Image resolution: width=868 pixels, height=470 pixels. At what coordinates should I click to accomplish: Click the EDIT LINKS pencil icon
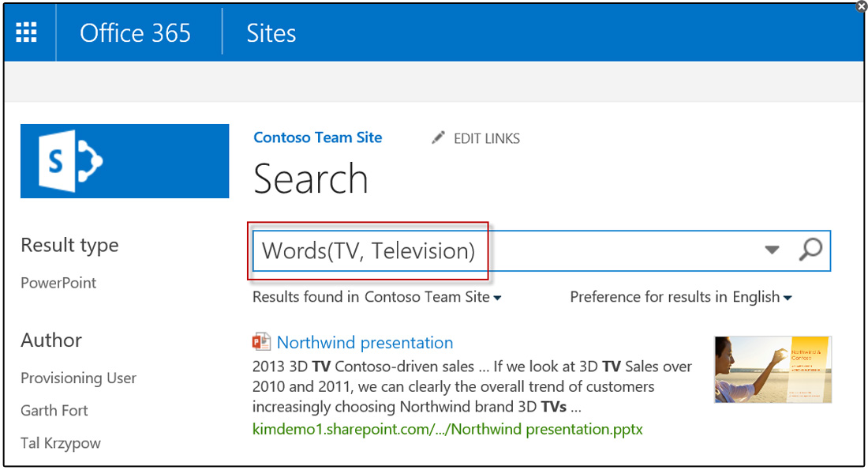click(x=439, y=137)
